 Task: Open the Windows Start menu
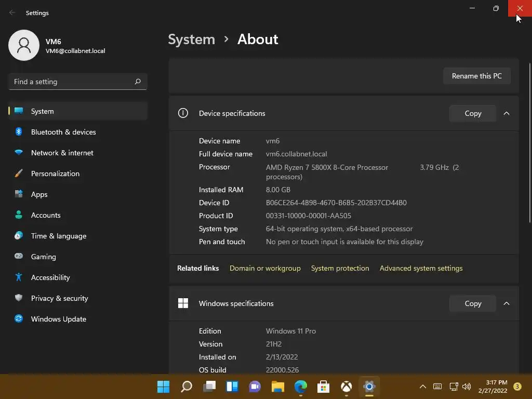163,387
